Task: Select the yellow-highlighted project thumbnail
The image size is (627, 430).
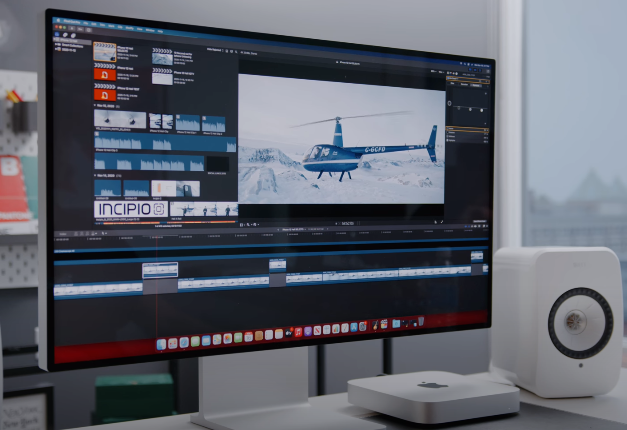Action: click(105, 52)
